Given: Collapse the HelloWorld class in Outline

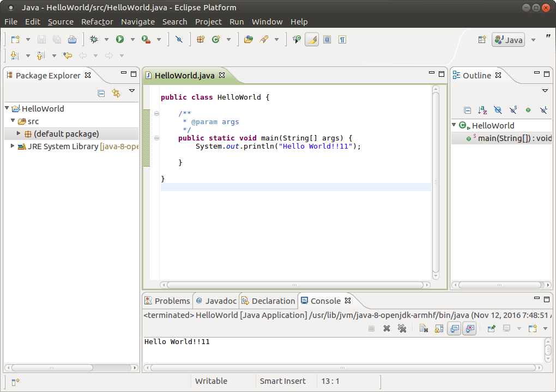Looking at the screenshot, I should coord(454,125).
